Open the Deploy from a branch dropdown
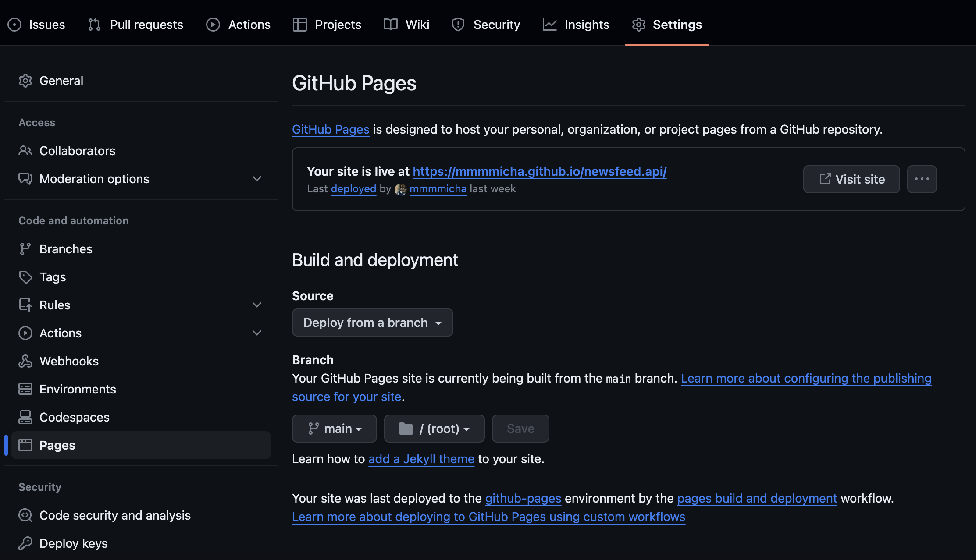 (373, 323)
